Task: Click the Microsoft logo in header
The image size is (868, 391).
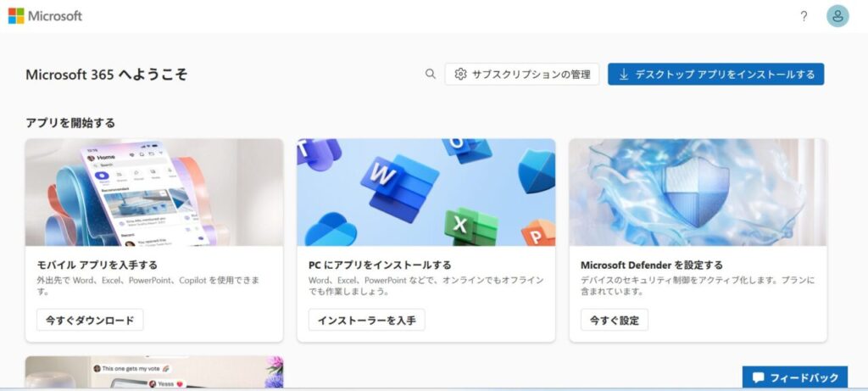Action: coord(45,16)
